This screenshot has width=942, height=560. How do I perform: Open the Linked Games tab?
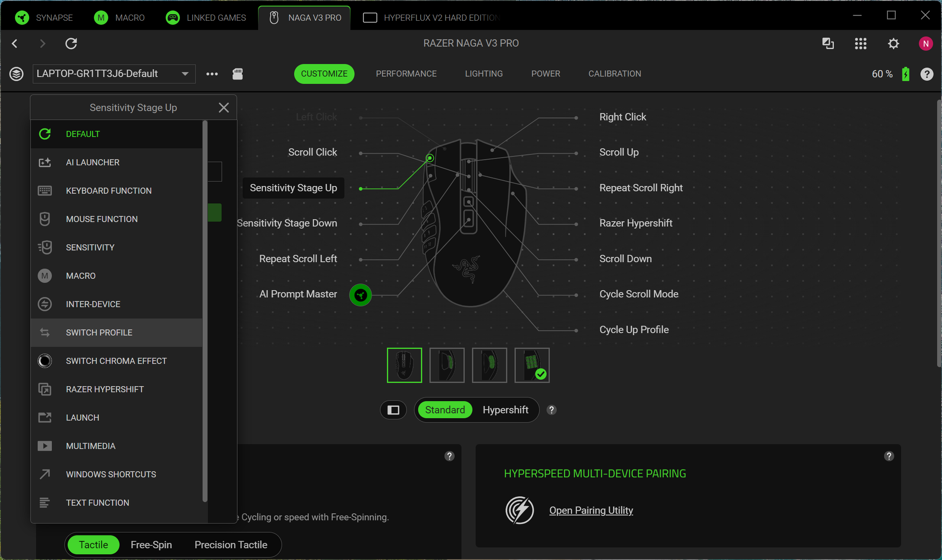pyautogui.click(x=206, y=17)
